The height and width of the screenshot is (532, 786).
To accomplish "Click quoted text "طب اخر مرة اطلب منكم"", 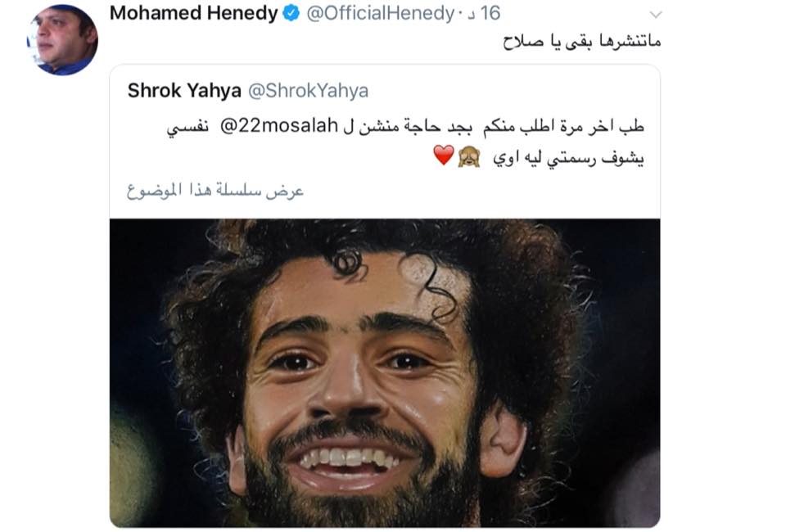I will [x=564, y=126].
